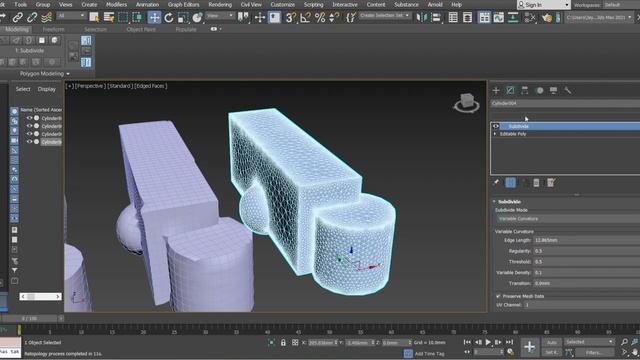
Task: Switch to the Object Paint ribbon tab
Action: click(x=141, y=29)
